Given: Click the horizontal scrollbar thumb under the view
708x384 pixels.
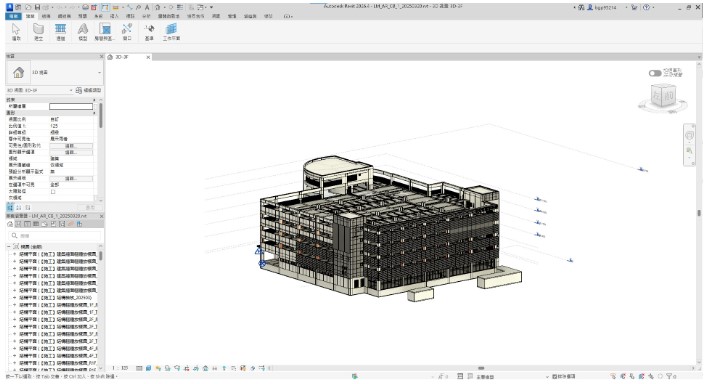Looking at the screenshot, I should pos(481,368).
